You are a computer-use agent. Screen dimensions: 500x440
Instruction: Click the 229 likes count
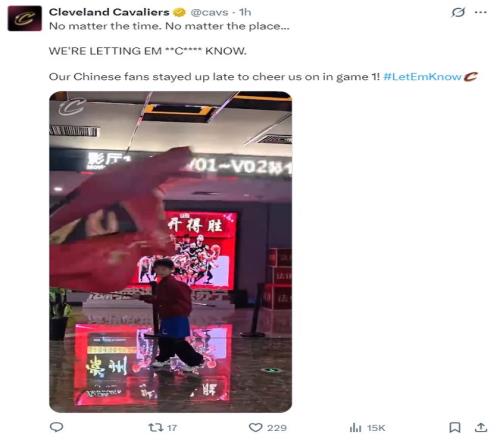click(277, 428)
